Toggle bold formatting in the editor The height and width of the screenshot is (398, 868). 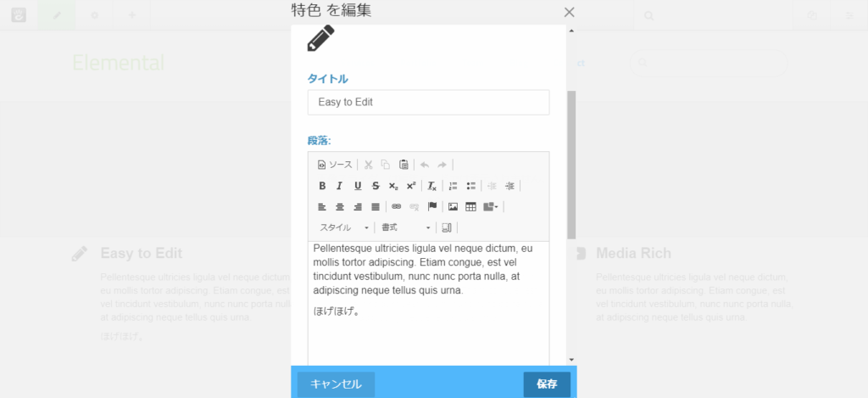click(x=322, y=186)
